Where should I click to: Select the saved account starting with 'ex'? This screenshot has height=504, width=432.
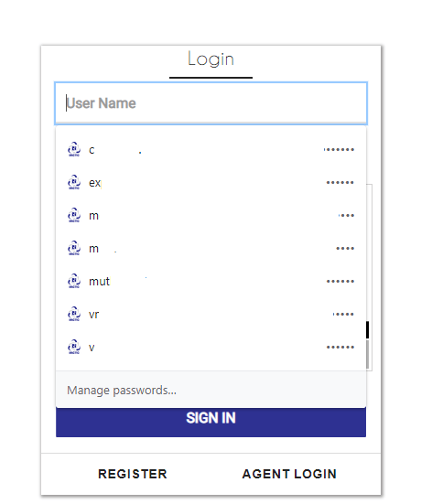pos(211,182)
